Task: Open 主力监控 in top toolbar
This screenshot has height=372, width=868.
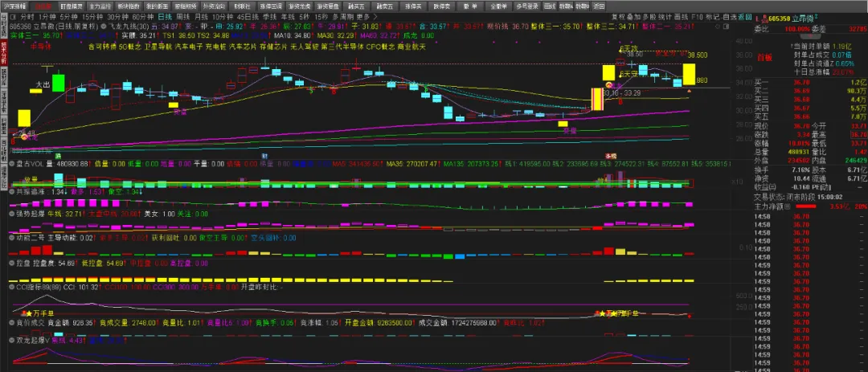Action: click(x=100, y=6)
